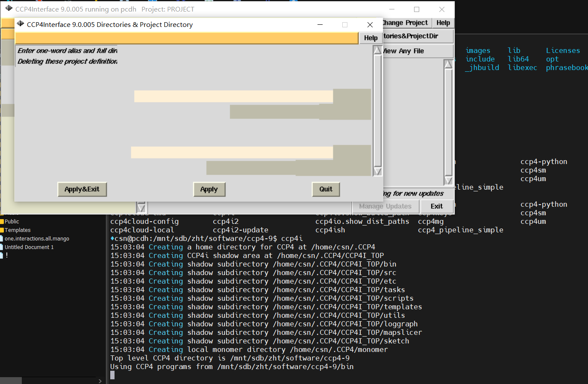The width and height of the screenshot is (588, 384).
Task: Click scroll-down arrow in Directories dialog
Action: (x=378, y=171)
